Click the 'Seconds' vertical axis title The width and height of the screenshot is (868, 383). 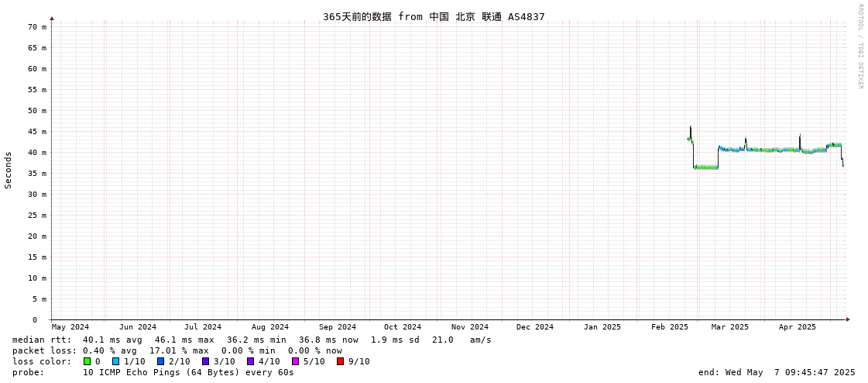pyautogui.click(x=9, y=170)
